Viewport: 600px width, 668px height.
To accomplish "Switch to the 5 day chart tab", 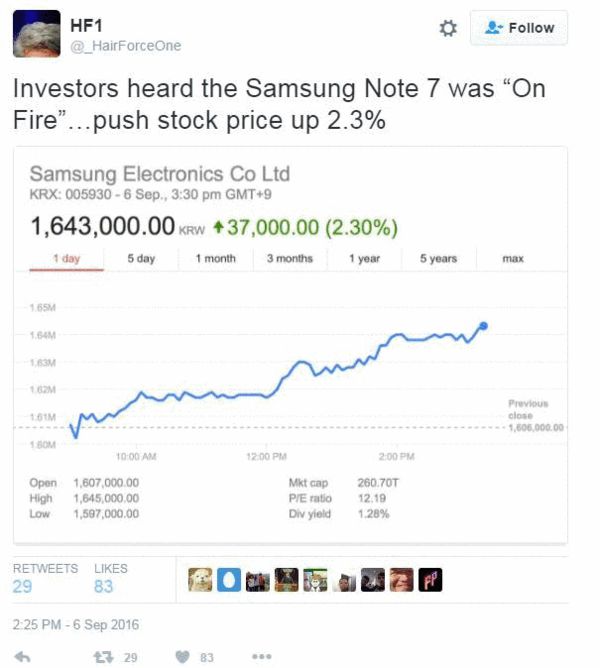I will [x=141, y=258].
